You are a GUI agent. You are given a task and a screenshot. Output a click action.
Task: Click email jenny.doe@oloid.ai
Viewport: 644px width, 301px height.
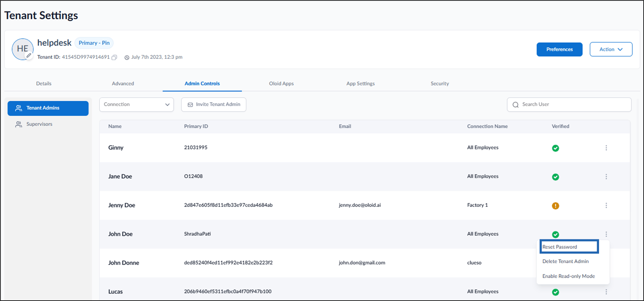click(360, 205)
